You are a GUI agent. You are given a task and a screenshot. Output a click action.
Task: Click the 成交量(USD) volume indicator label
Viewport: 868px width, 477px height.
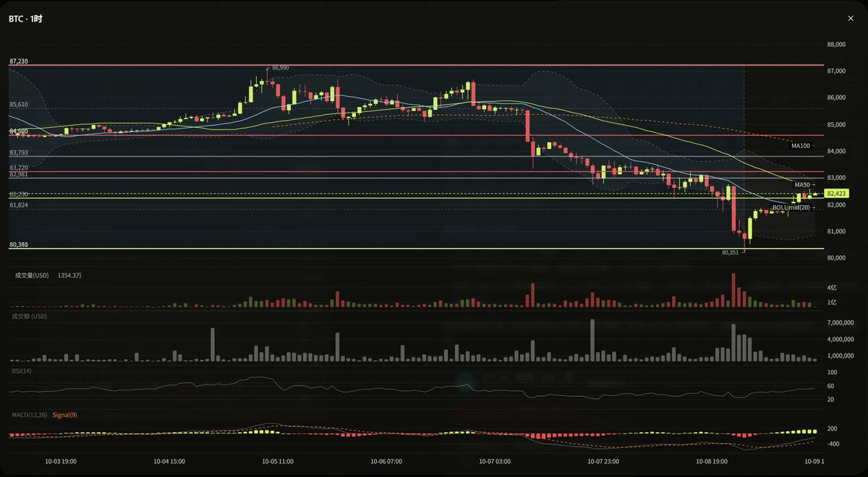coord(32,275)
